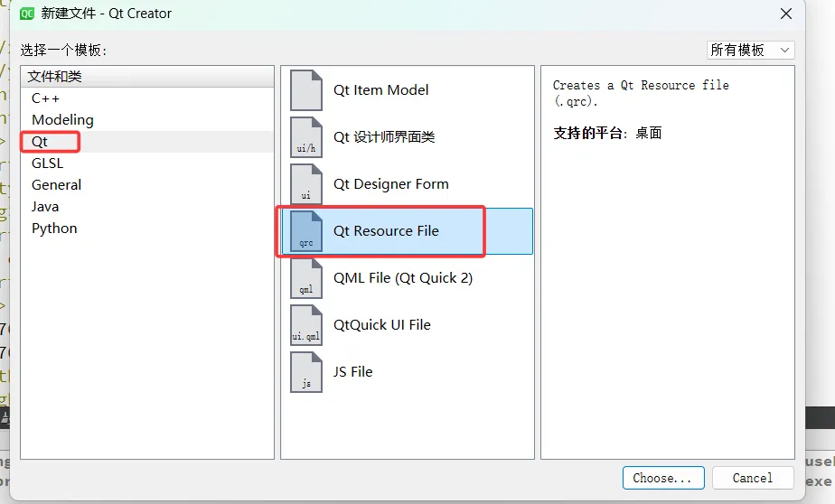Choose the GLSL category

coord(147,163)
